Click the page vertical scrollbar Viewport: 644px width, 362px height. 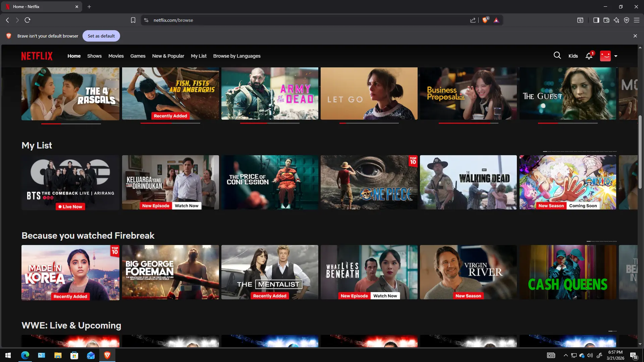pyautogui.click(x=640, y=152)
